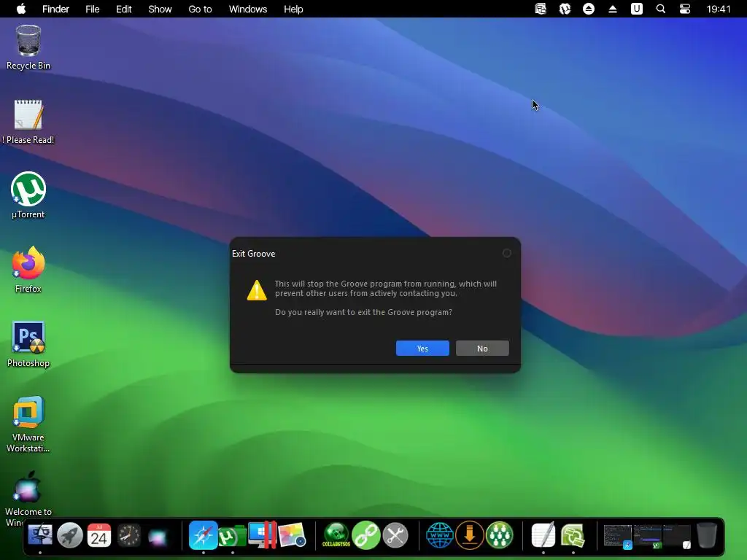
Task: Select the Recycle Bin desktop icon
Action: tap(28, 47)
